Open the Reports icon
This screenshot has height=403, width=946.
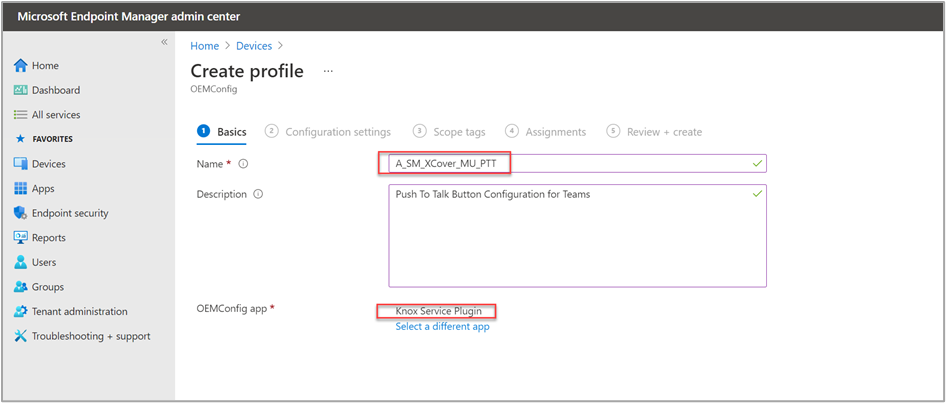21,238
